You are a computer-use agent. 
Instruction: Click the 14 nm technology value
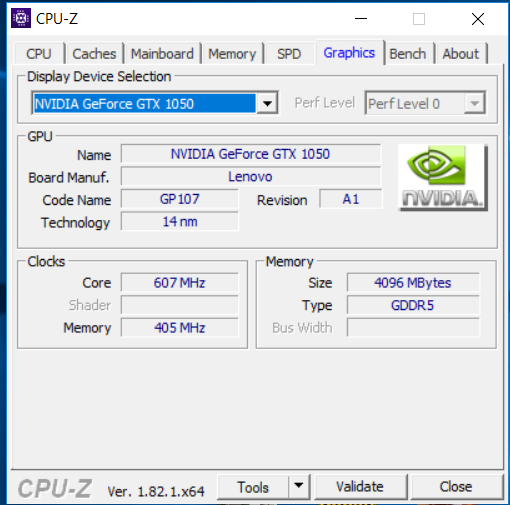180,222
